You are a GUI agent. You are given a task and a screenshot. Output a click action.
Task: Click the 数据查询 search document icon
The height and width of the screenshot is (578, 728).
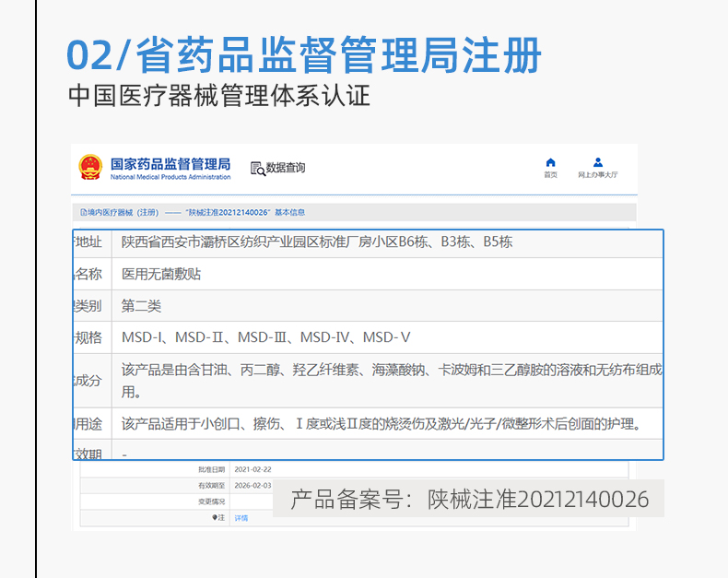coord(257,168)
